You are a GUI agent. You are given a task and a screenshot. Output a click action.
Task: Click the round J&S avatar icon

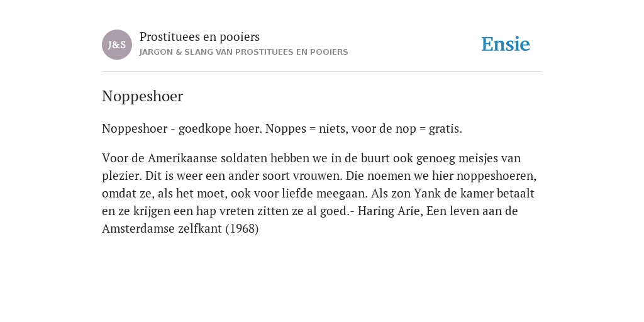[116, 45]
